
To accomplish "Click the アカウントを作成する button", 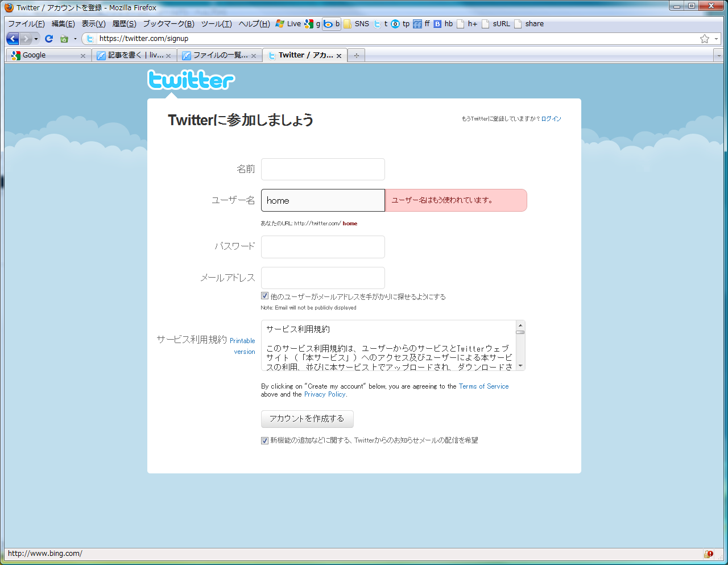I will pyautogui.click(x=307, y=419).
